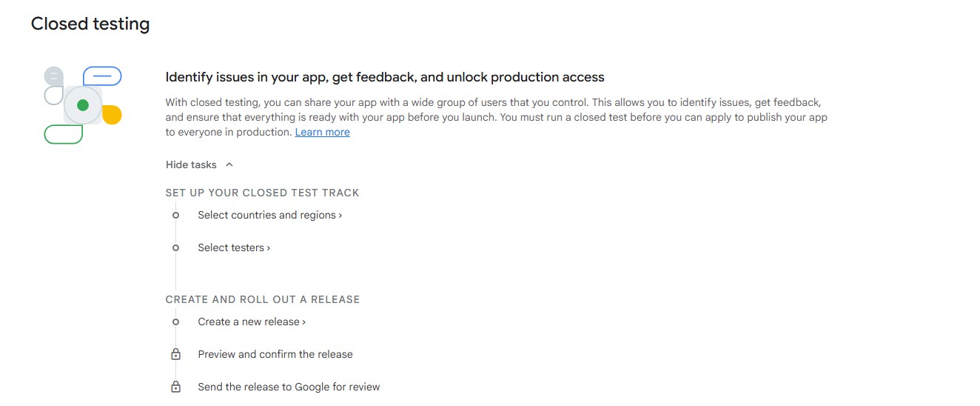980x406 pixels.
Task: Collapse the list with Hide tasks
Action: pyautogui.click(x=191, y=164)
